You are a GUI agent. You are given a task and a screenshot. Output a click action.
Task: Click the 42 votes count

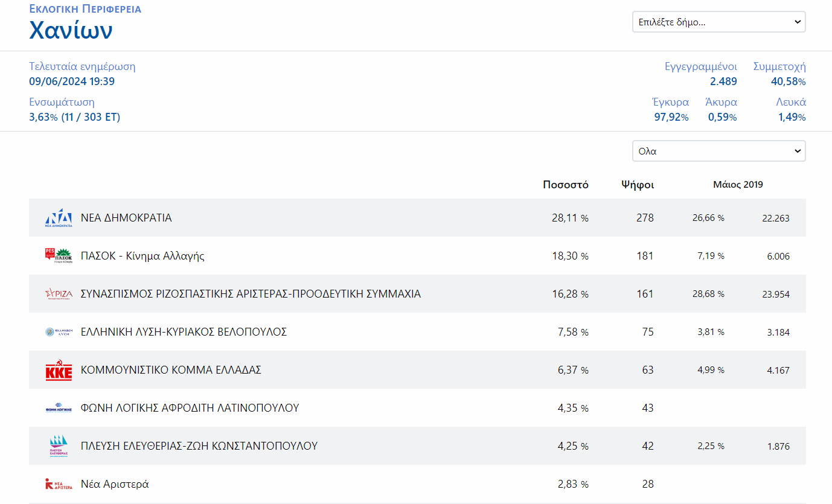pyautogui.click(x=648, y=446)
